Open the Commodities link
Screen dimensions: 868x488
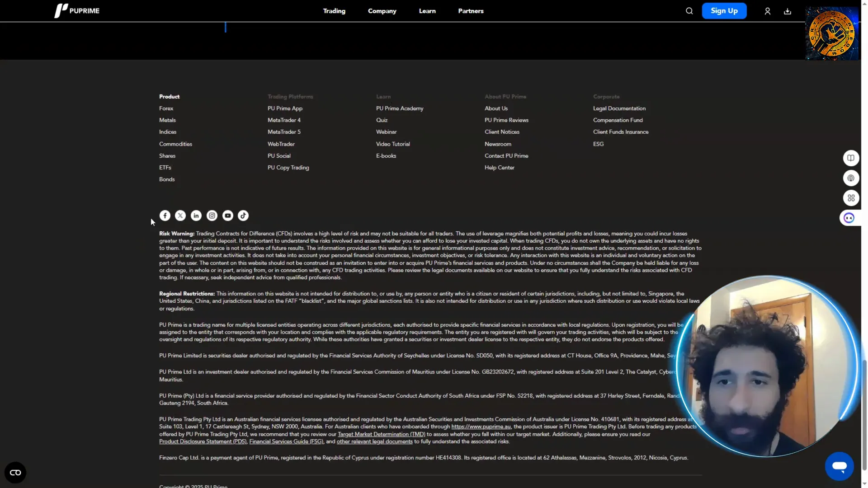click(175, 144)
